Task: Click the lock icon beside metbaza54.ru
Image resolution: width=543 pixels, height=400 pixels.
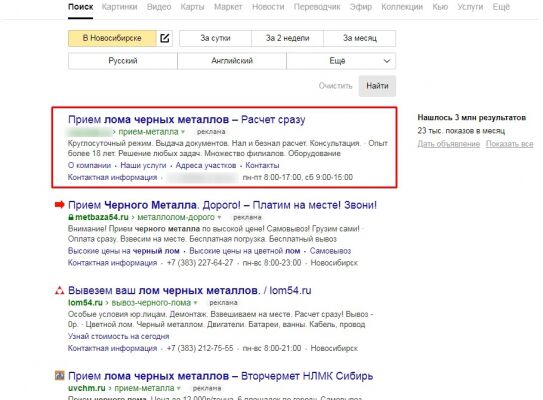Action: [x=71, y=217]
